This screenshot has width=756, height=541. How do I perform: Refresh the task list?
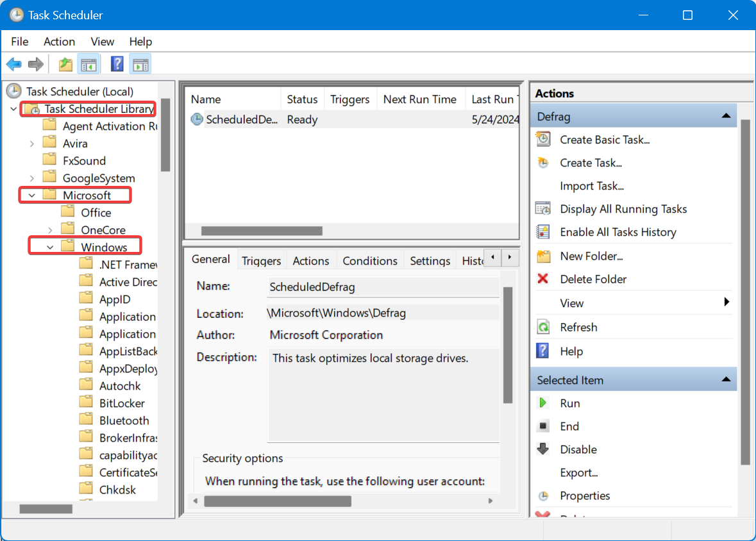pos(578,327)
